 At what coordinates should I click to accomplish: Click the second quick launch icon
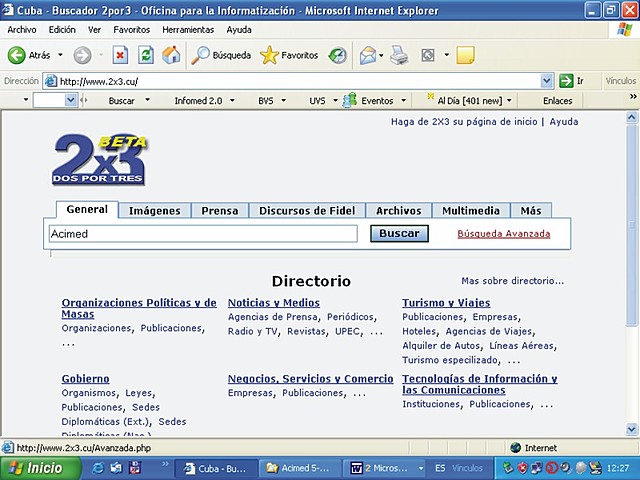[x=116, y=468]
